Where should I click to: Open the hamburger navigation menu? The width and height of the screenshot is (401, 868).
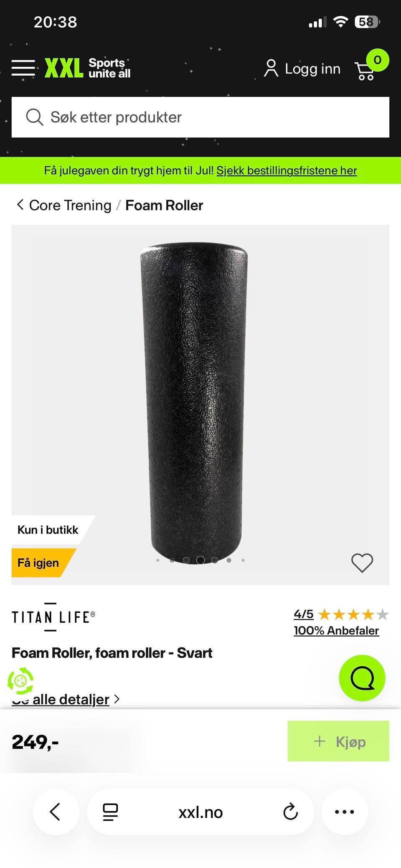[x=23, y=68]
